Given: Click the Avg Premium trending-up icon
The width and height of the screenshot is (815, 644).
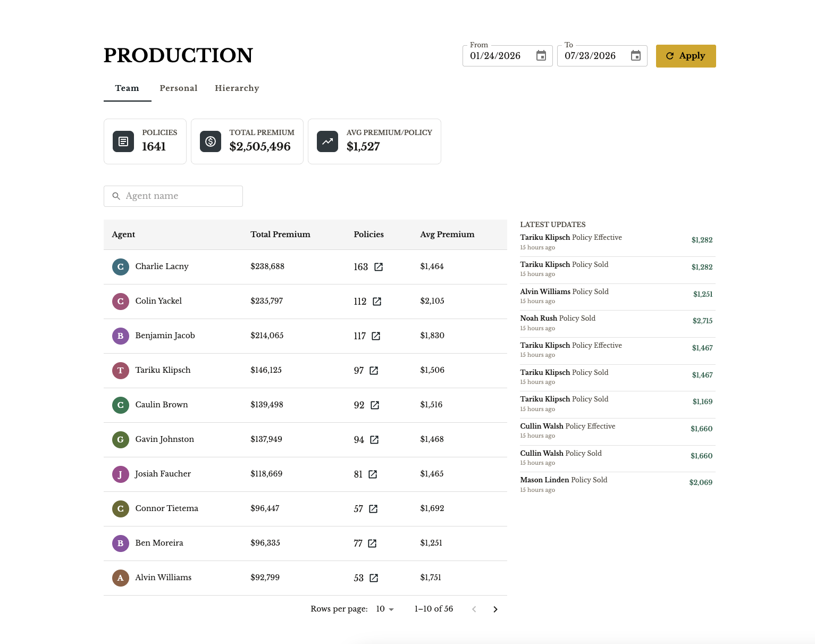Looking at the screenshot, I should click(x=327, y=141).
